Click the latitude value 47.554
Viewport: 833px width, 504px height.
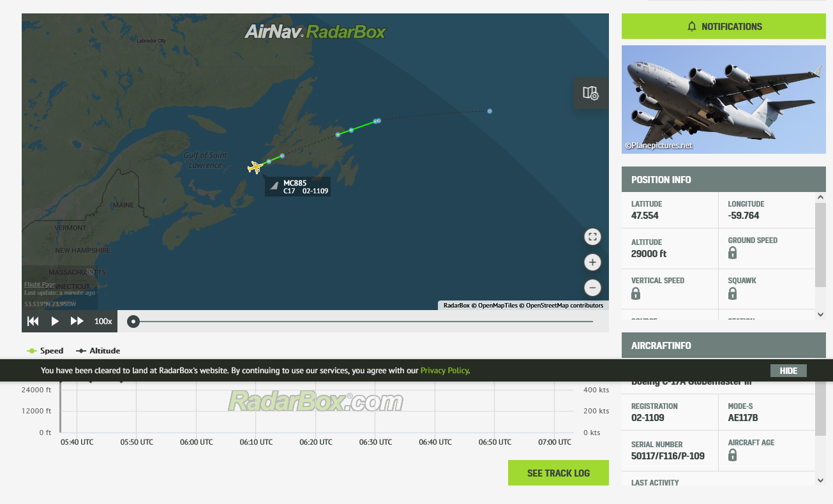[x=645, y=216]
